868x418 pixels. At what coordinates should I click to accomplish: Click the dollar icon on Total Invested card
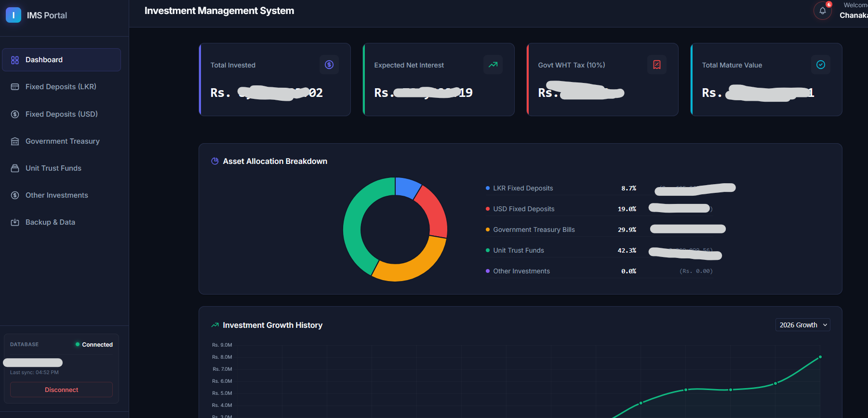[329, 65]
